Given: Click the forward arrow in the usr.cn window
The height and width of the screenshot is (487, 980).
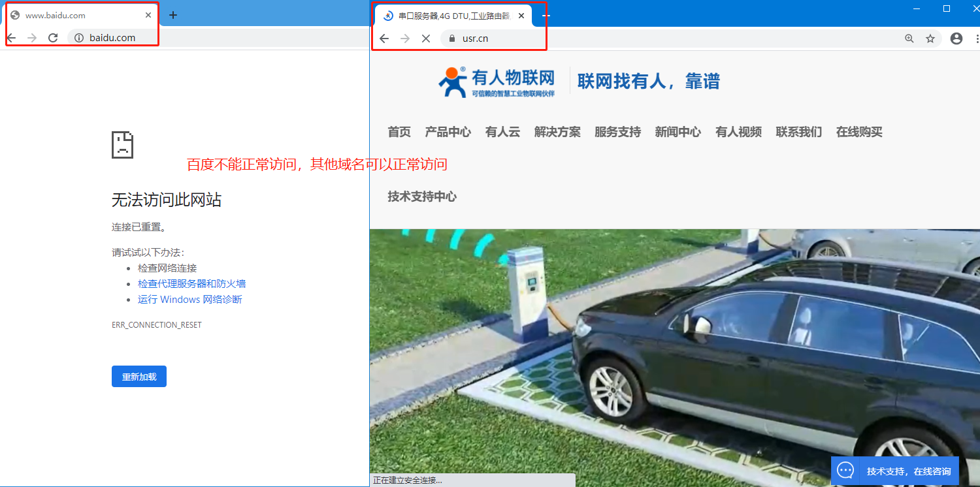Looking at the screenshot, I should tap(405, 39).
